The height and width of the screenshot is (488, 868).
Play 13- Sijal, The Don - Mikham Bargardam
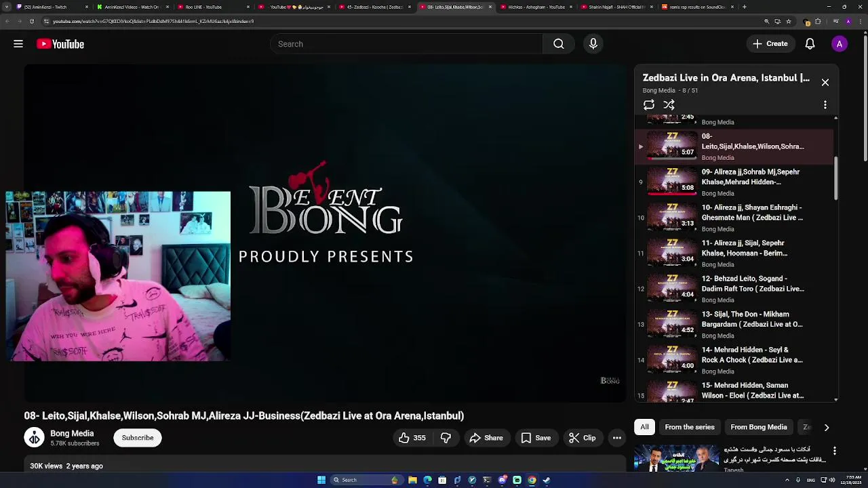[734, 324]
